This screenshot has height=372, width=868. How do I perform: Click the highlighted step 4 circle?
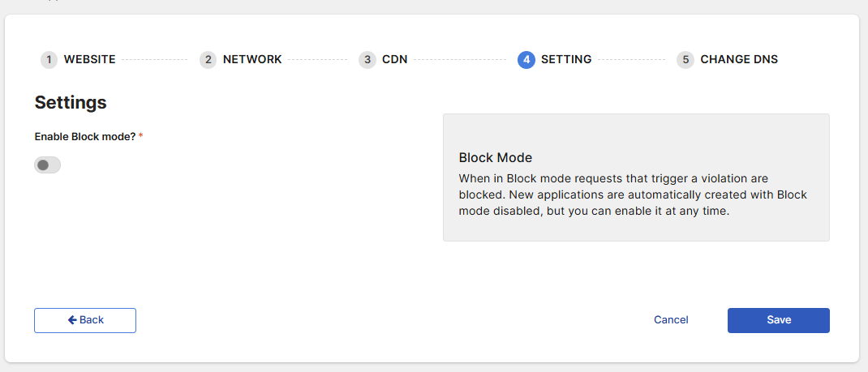pos(526,59)
